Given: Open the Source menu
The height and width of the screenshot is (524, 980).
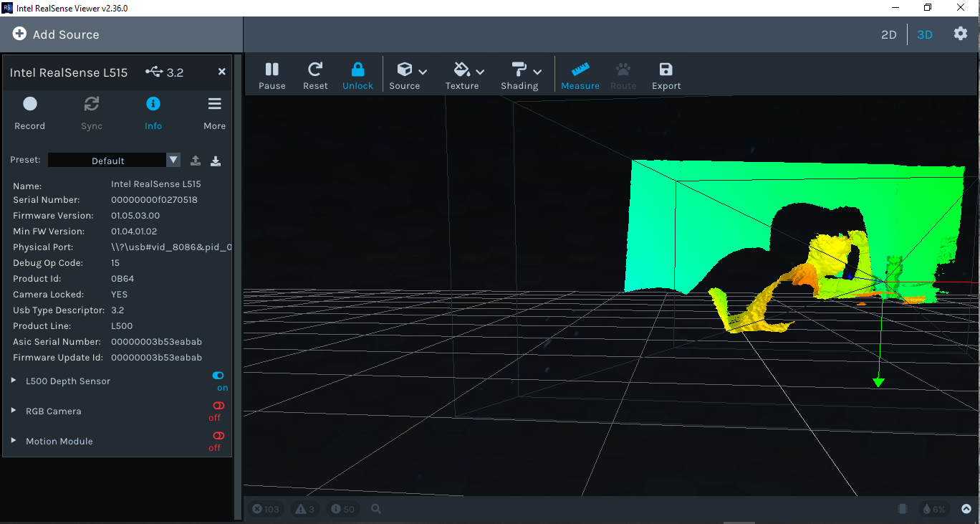Looking at the screenshot, I should 407,75.
